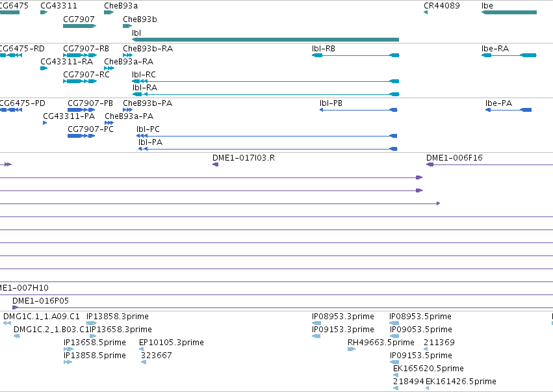The image size is (553, 392).
Task: Select protein CheB93b-PA label
Action: tap(148, 103)
